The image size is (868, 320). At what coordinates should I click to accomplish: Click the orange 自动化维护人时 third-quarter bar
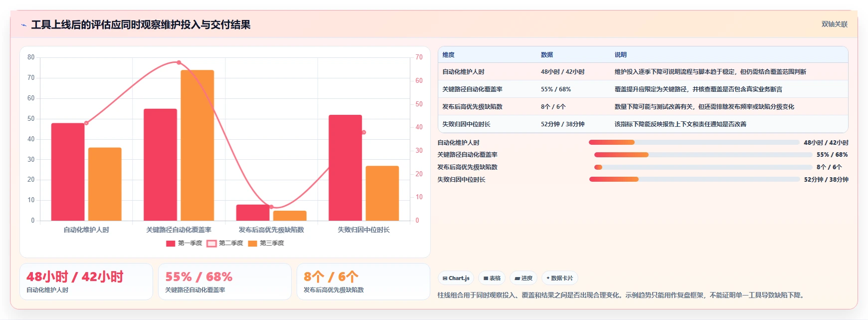pyautogui.click(x=105, y=184)
